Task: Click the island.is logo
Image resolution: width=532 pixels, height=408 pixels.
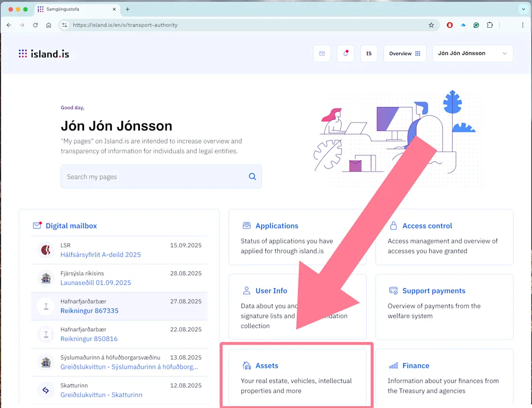Action: tap(44, 54)
